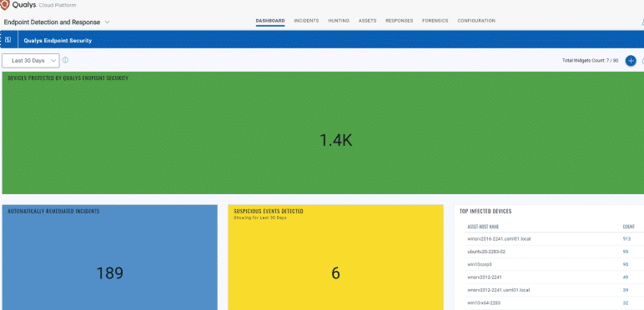Open the Last 30 Days time range dropdown
644x310 pixels.
(x=31, y=60)
